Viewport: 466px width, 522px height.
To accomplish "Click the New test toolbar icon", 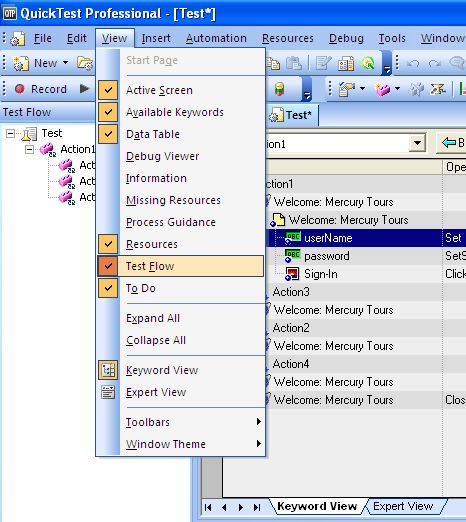I will (20, 63).
